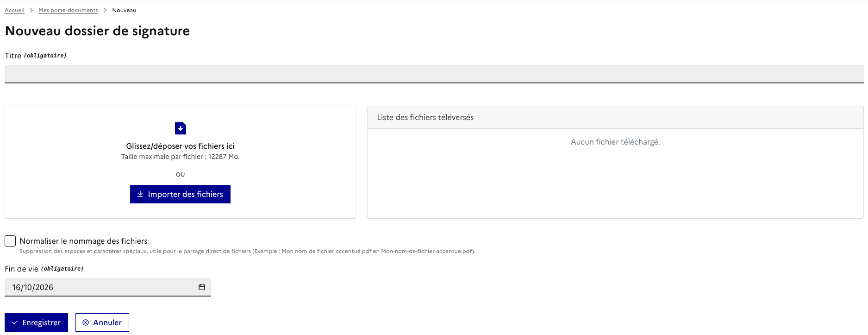Click the file drop icon in upload zone
Screen dimensions: 868x335
coord(181,128)
